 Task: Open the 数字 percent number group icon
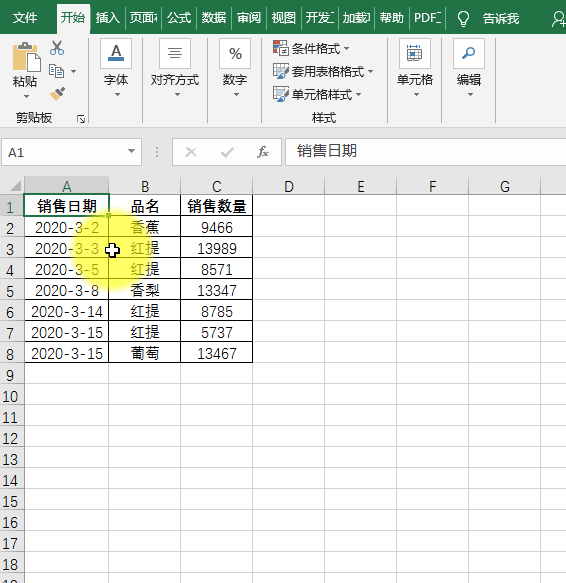[235, 53]
